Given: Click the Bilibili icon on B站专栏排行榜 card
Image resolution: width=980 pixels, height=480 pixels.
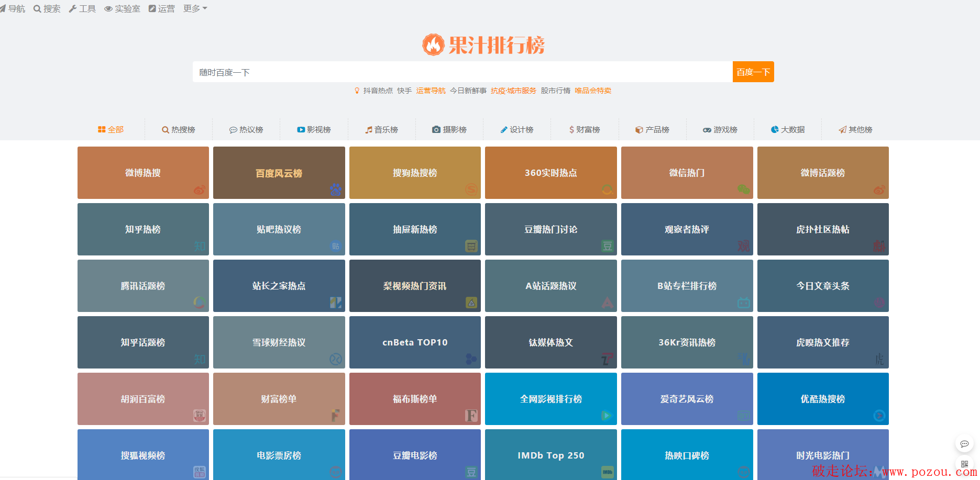Looking at the screenshot, I should [x=744, y=303].
